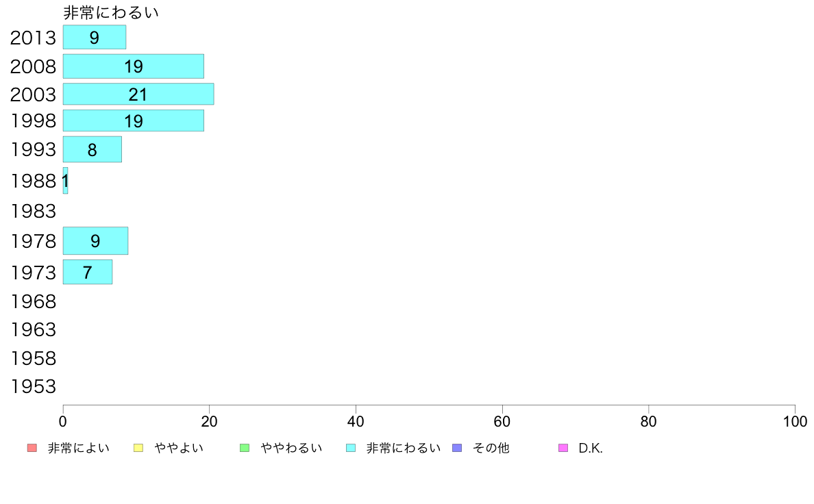The height and width of the screenshot is (504, 814).
Task: Select the 1993 bar showing 8
Action: point(92,149)
